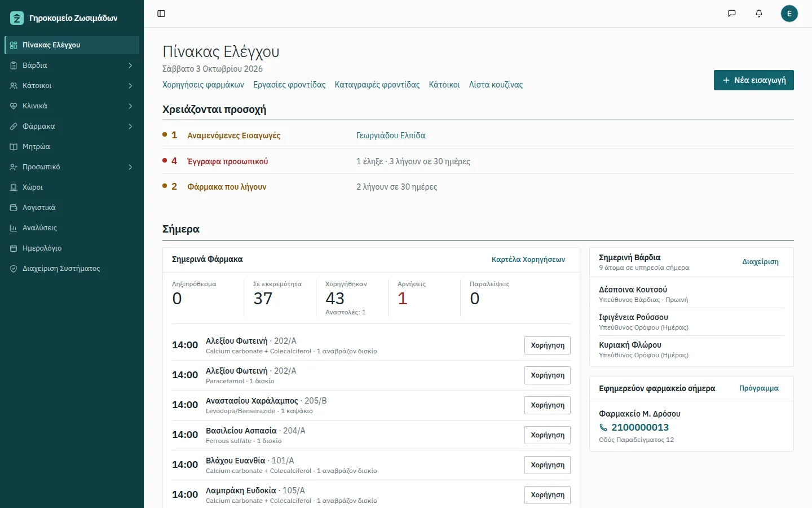Open the Καρτέλα Χορηγήσεων link
Viewport: 812px width, 508px height.
pyautogui.click(x=528, y=260)
